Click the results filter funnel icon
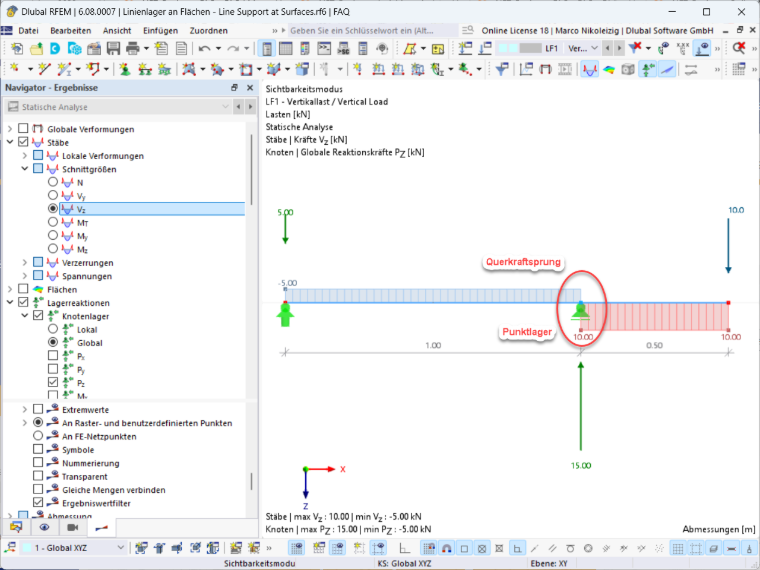The width and height of the screenshot is (760, 570). click(x=502, y=70)
